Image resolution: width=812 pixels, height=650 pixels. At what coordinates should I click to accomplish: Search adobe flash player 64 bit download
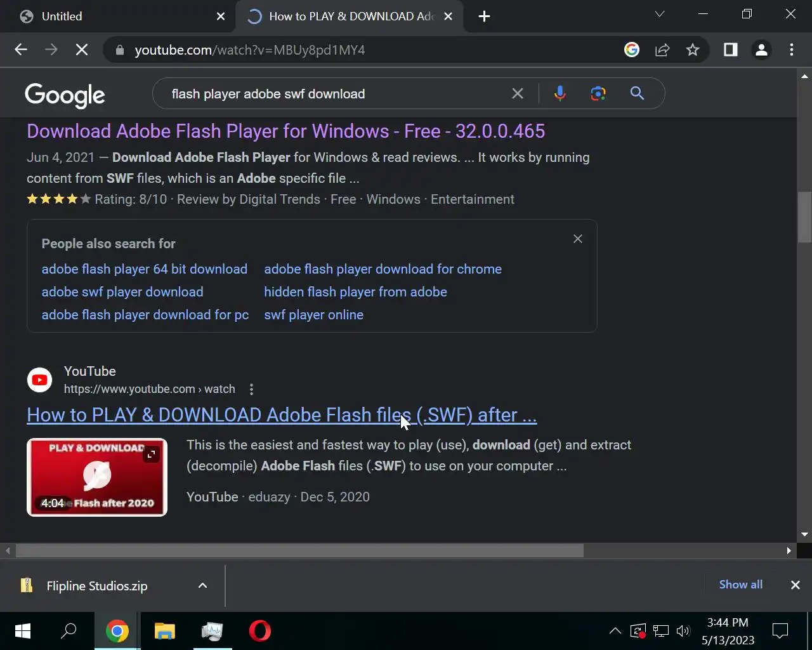click(x=145, y=269)
